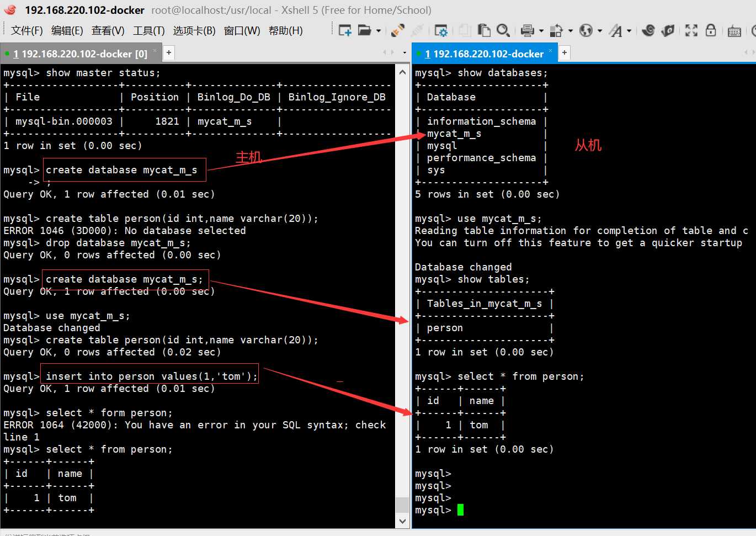The height and width of the screenshot is (536, 756).
Task: Click the Font 'A' icon
Action: coord(615,30)
